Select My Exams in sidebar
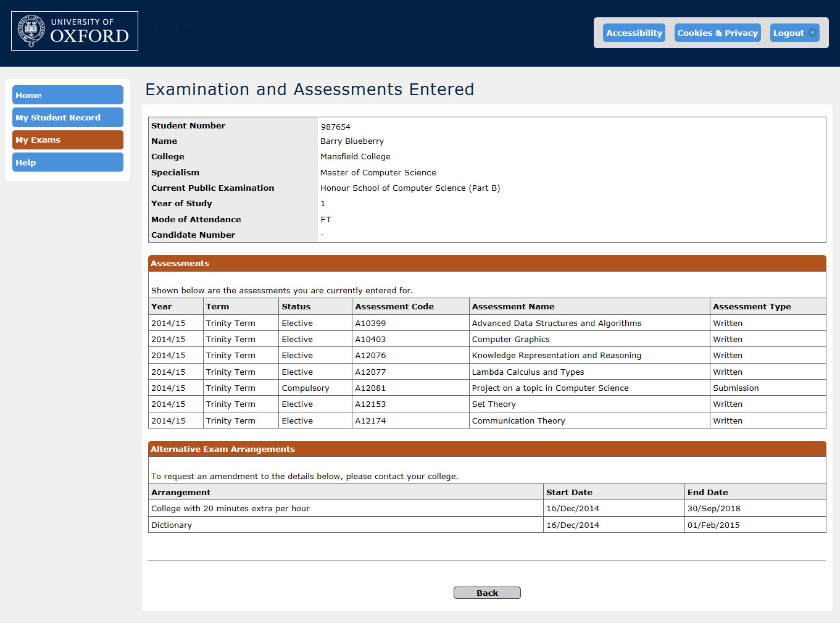 pos(68,140)
